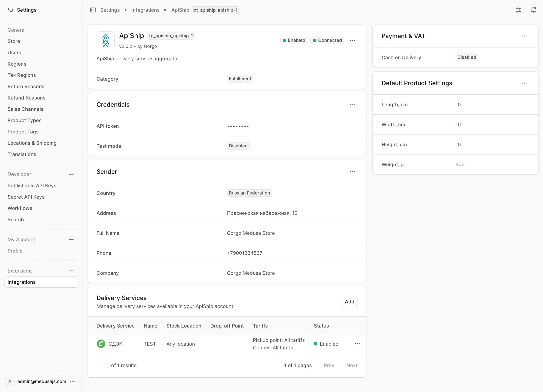Click the Drop-off Point column header

click(x=227, y=326)
